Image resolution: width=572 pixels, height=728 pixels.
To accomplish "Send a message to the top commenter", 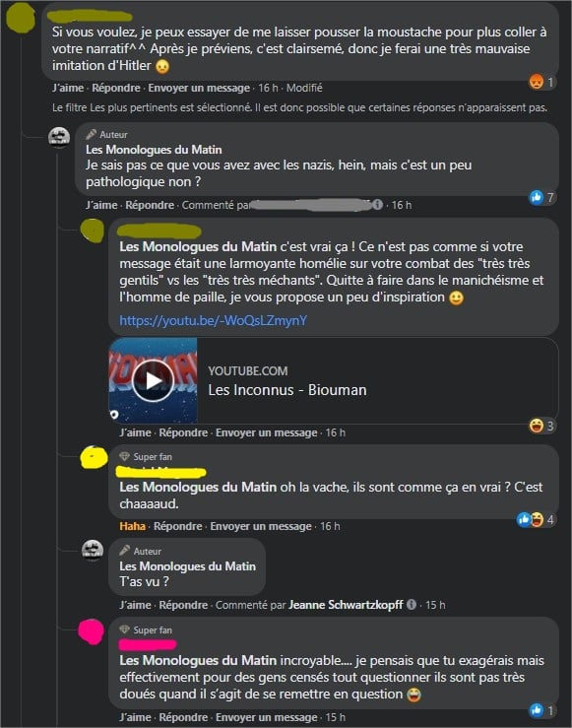I will pyautogui.click(x=199, y=88).
